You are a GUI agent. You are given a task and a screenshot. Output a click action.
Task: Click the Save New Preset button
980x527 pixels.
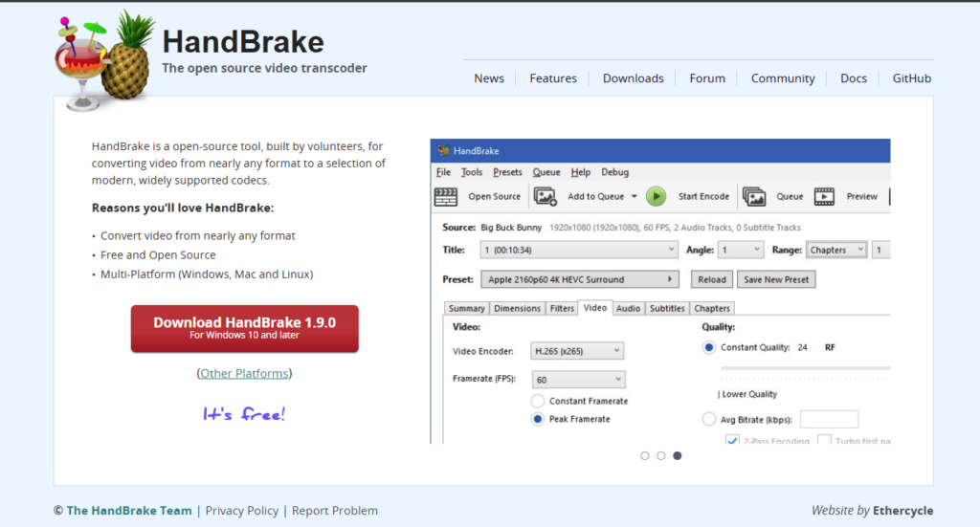tap(776, 279)
